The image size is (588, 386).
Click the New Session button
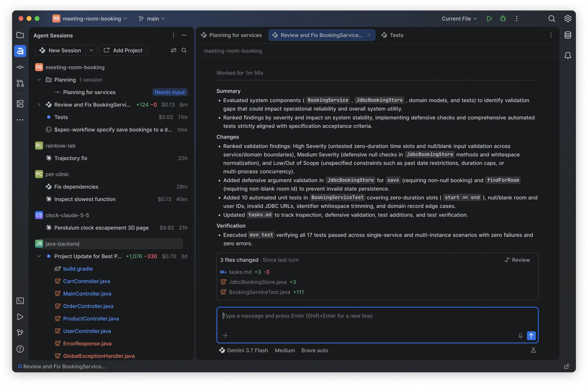(x=61, y=50)
